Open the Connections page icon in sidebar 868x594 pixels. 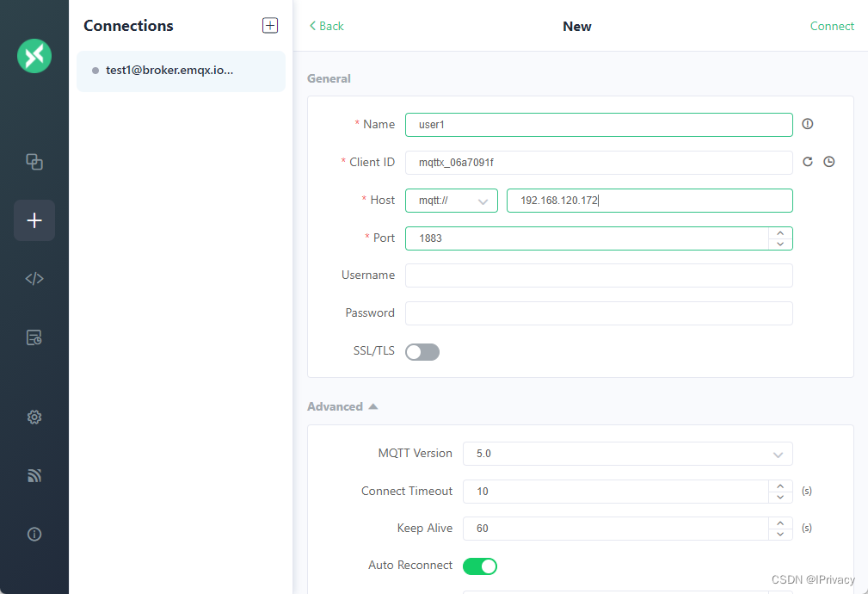tap(34, 161)
